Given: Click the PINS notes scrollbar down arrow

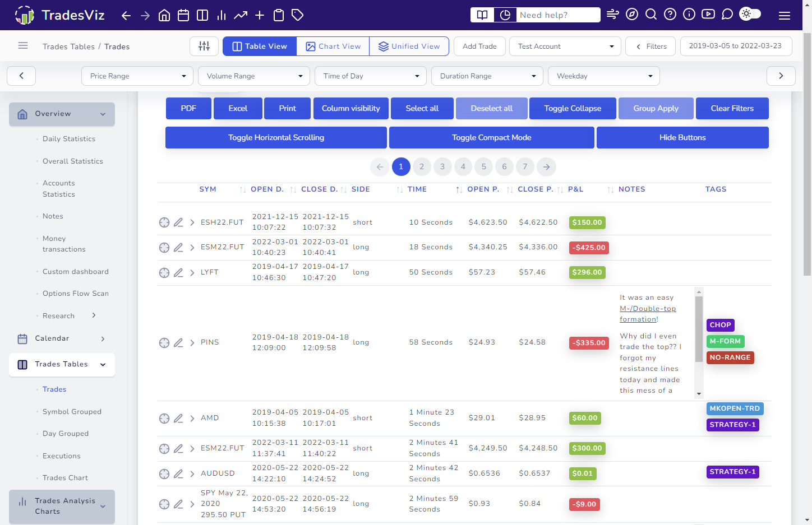Looking at the screenshot, I should tap(699, 394).
